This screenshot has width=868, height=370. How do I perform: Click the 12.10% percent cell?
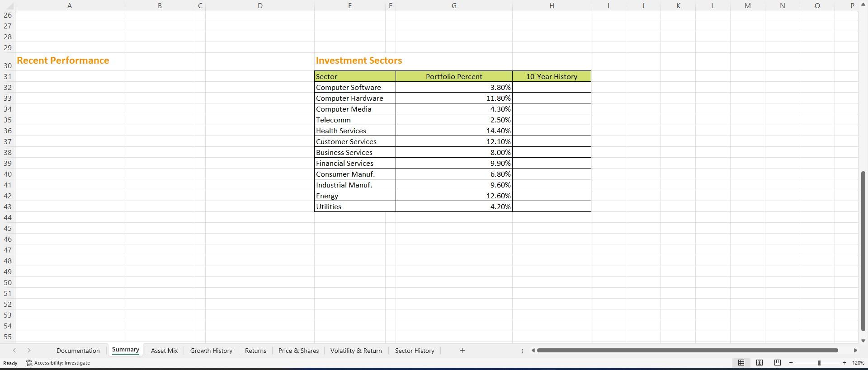[x=454, y=141]
